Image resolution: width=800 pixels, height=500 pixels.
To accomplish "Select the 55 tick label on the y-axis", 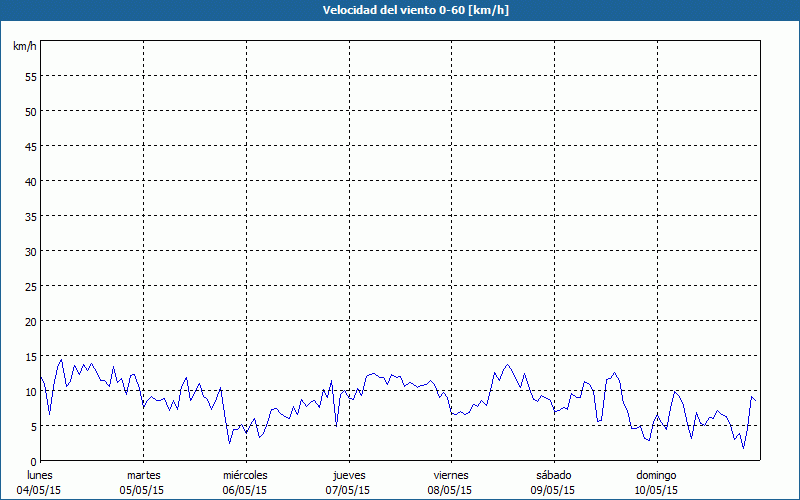I will point(30,76).
